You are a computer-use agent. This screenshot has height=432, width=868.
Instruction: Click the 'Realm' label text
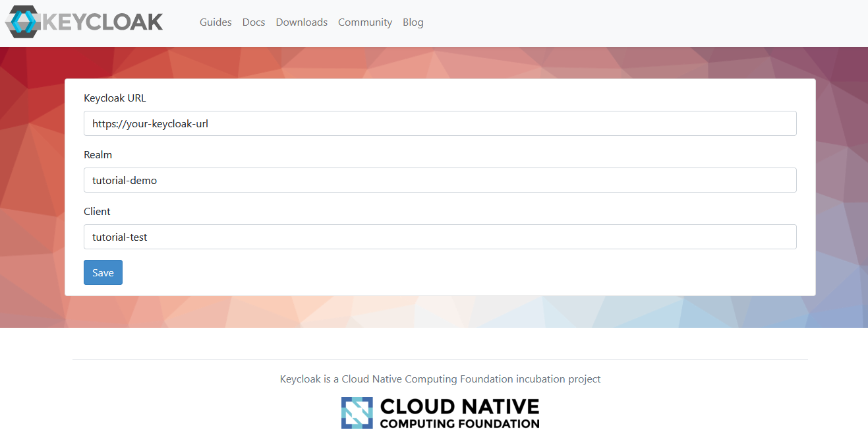pos(98,155)
